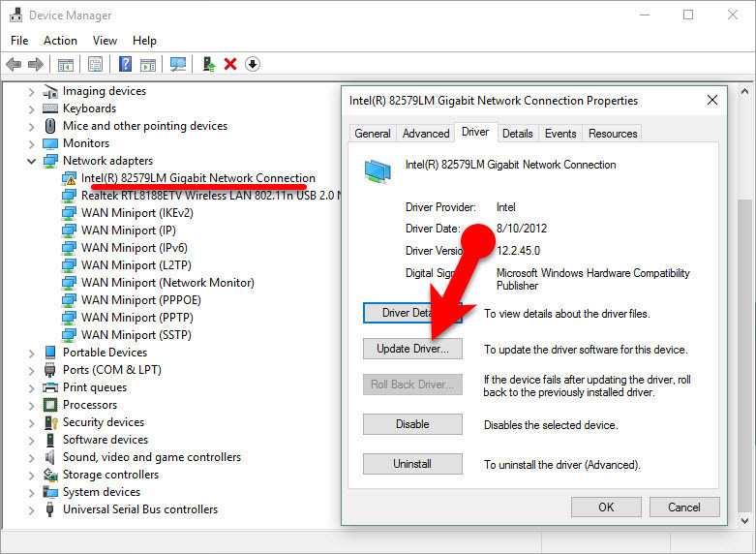
Task: Click the Disable button
Action: (412, 424)
